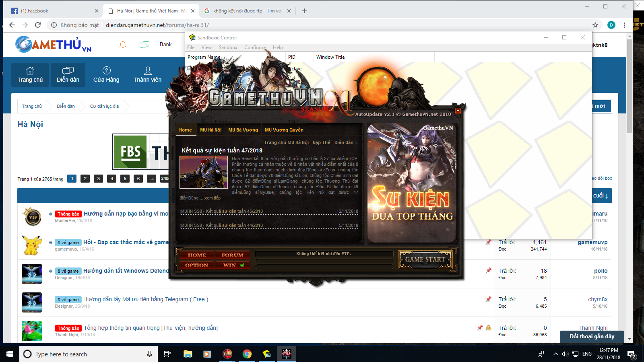The image size is (644, 362).
Task: Open thread Tổng hợp thông tin quan trọng
Action: [151, 328]
